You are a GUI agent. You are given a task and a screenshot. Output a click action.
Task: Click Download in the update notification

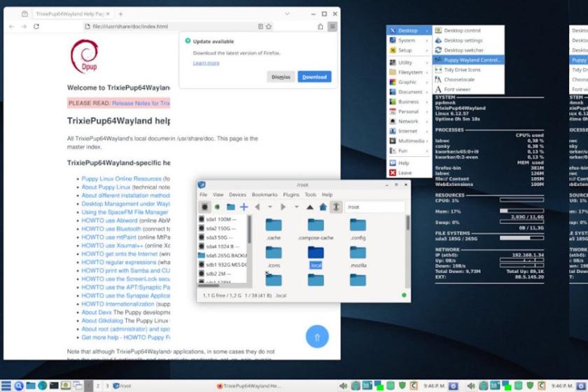pos(314,77)
